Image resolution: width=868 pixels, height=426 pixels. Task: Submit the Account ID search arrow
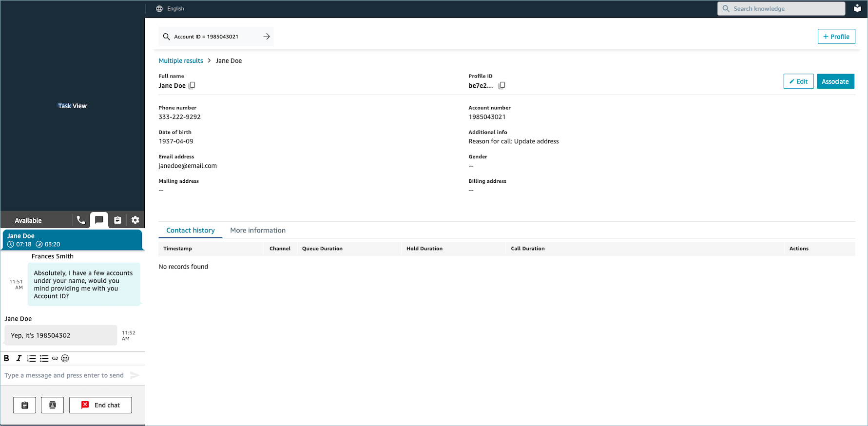click(266, 37)
